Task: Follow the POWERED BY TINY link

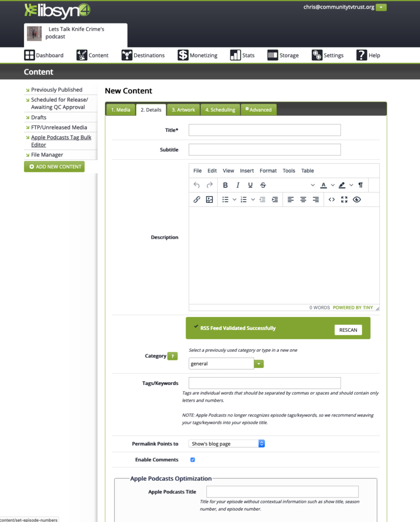Action: tap(353, 307)
